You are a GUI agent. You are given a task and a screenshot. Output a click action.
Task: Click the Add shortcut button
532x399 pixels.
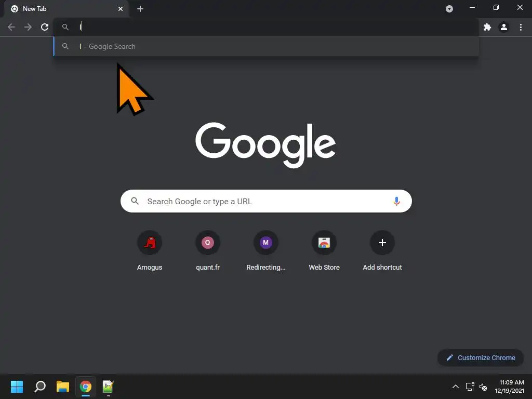(x=382, y=251)
